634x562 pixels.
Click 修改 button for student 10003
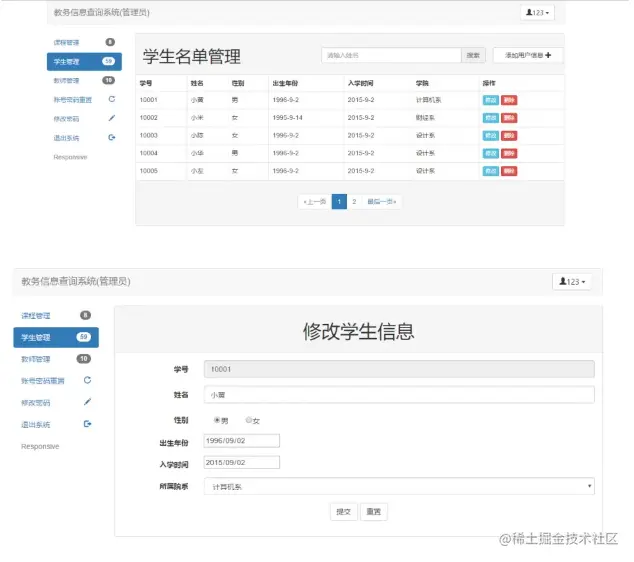490,135
